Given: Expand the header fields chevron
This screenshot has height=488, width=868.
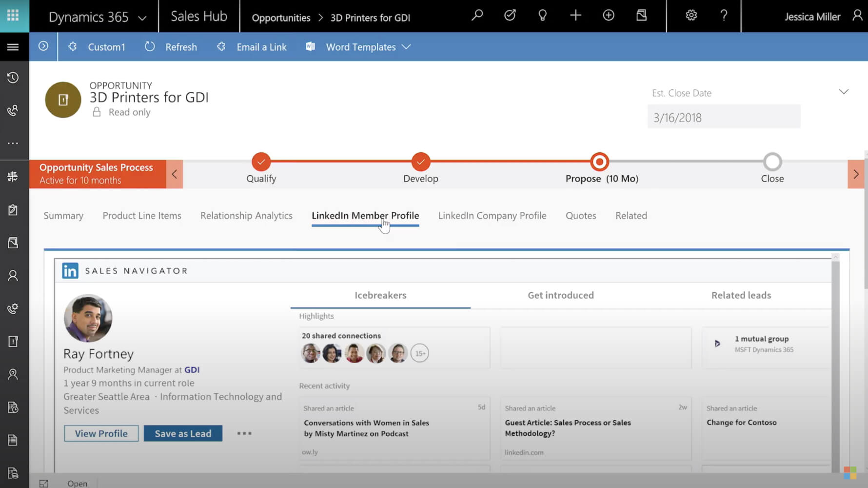Looking at the screenshot, I should [844, 92].
